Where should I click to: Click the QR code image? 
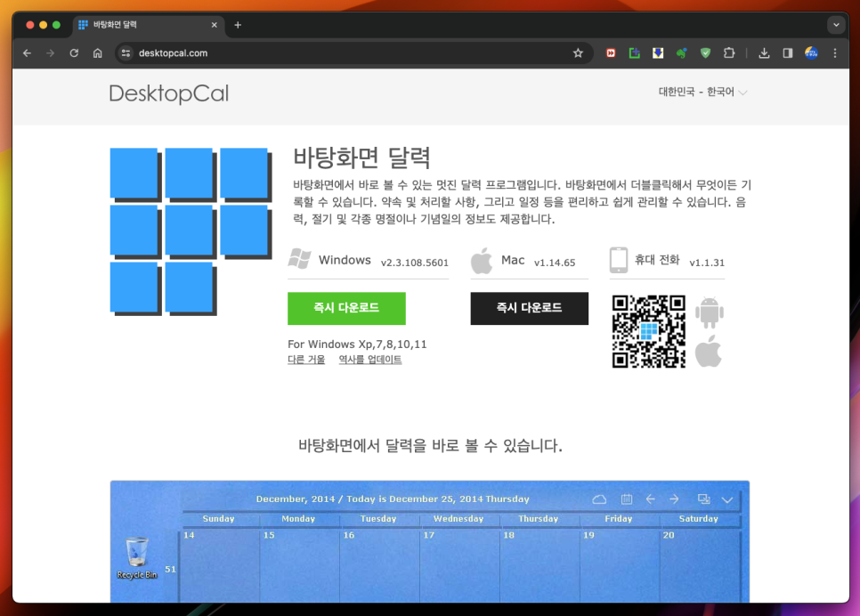649,331
